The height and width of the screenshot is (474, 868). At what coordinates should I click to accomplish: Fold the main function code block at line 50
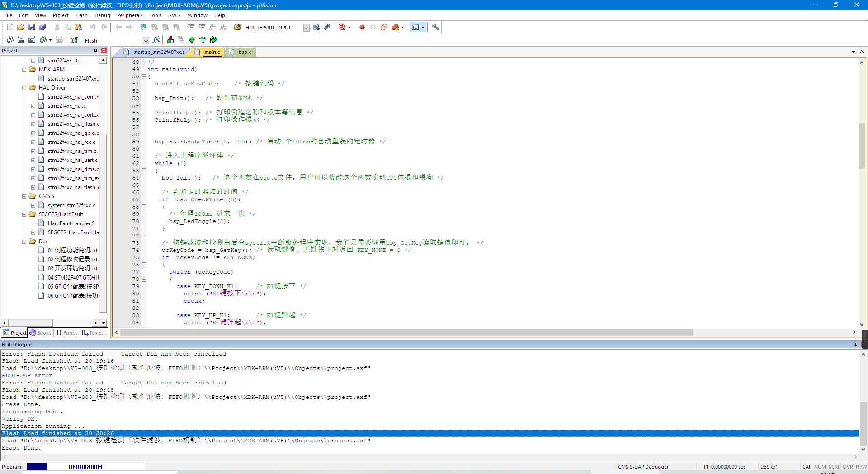click(x=144, y=76)
